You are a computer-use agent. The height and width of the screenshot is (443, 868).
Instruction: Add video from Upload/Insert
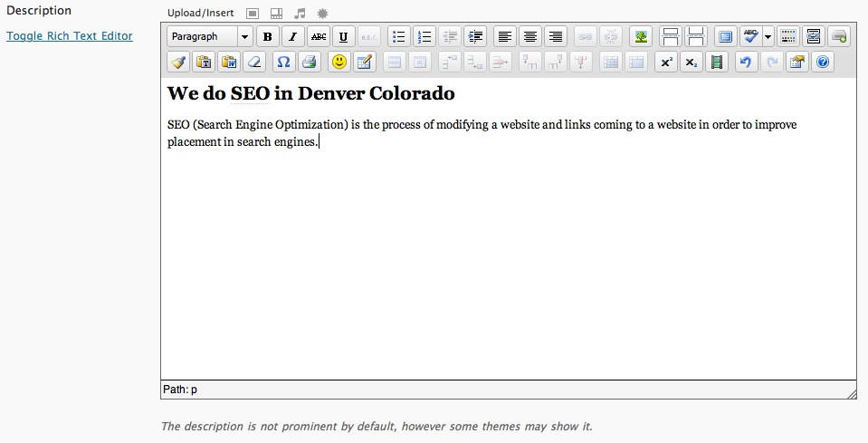[276, 14]
